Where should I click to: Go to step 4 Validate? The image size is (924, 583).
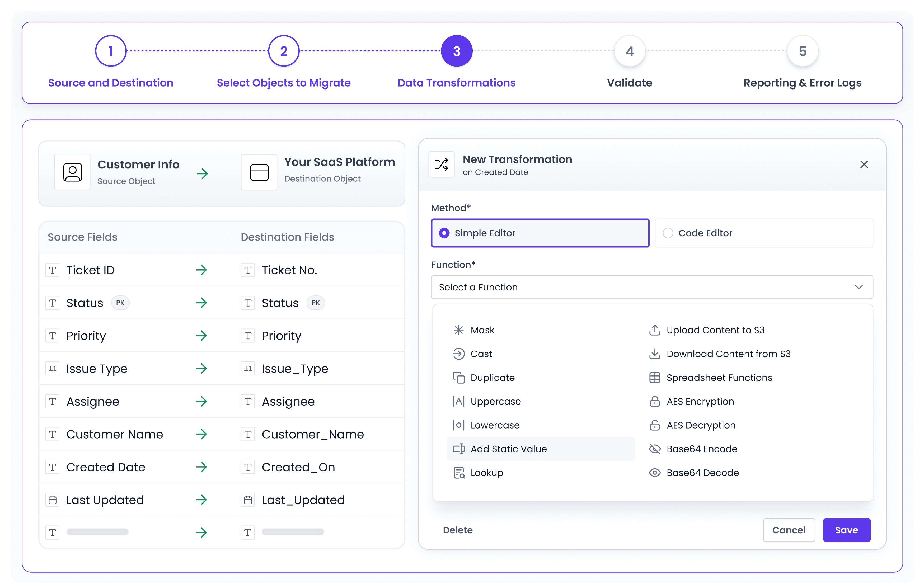pyautogui.click(x=629, y=51)
